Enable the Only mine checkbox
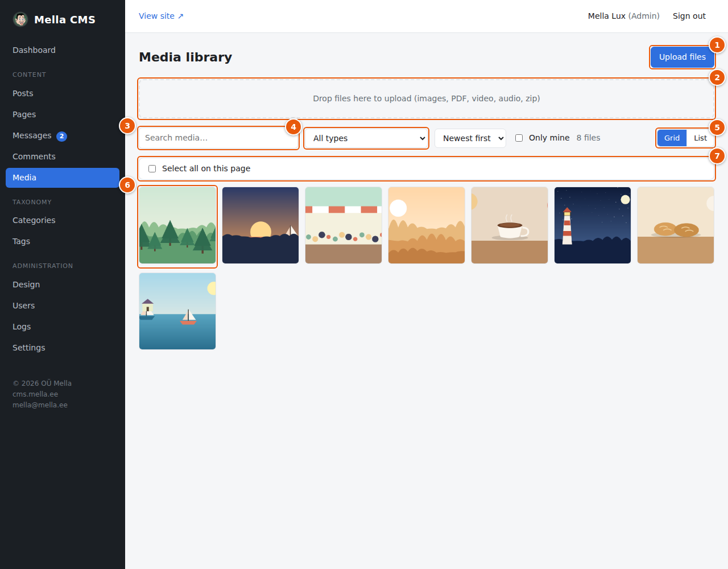Viewport: 728px width, 569px height. 519,138
